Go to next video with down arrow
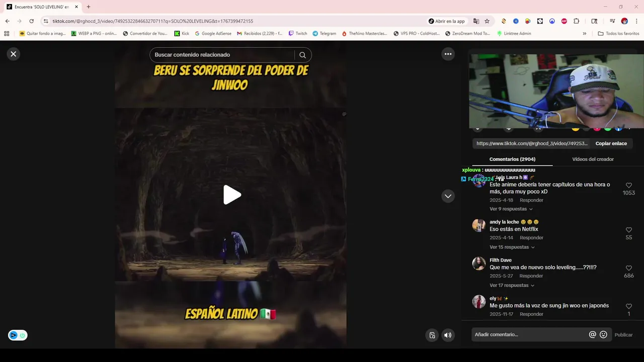644x362 pixels. [448, 196]
